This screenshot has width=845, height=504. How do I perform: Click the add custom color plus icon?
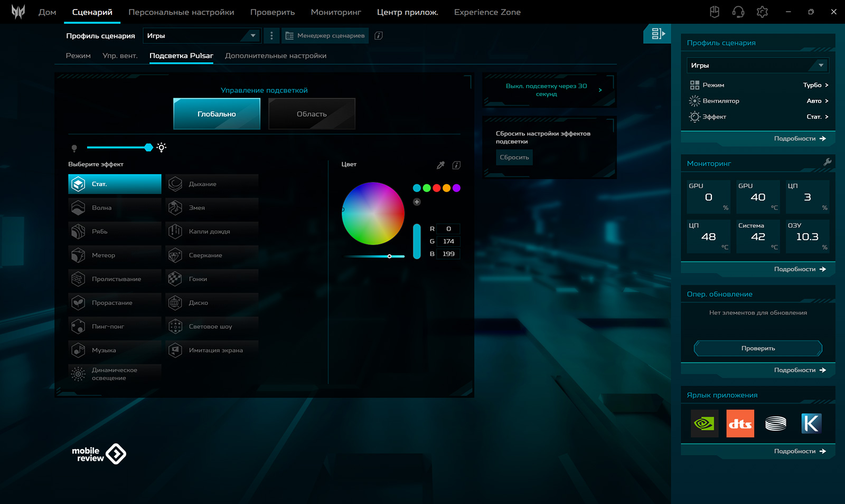[417, 202]
